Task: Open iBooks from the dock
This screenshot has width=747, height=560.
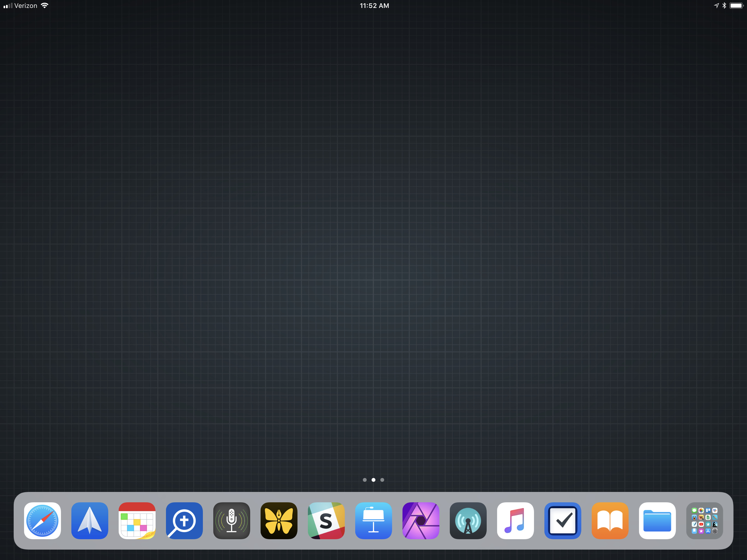Action: (610, 520)
